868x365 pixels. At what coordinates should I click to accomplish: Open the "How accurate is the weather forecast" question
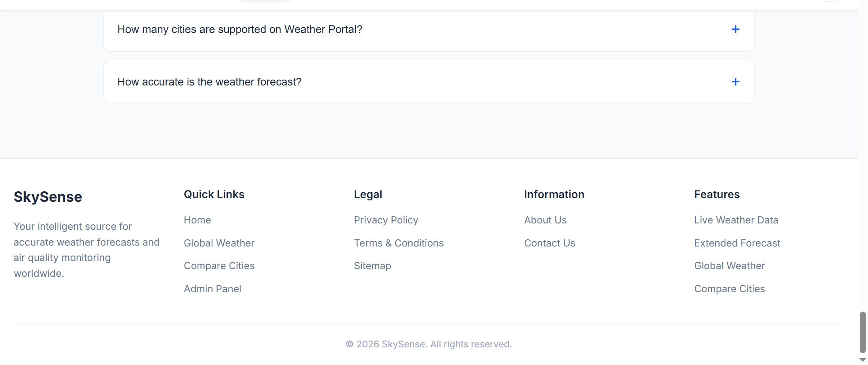pyautogui.click(x=209, y=82)
